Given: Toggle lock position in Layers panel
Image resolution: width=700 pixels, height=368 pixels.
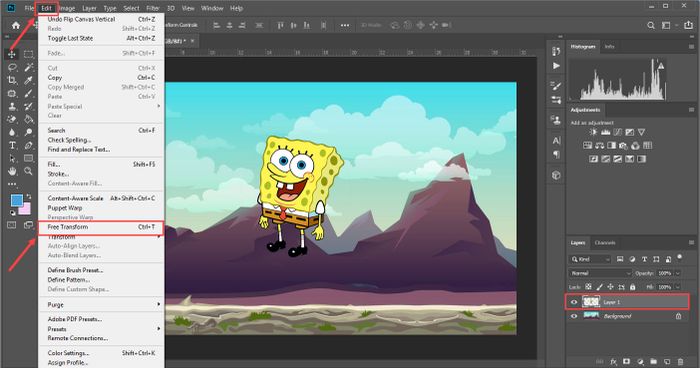Looking at the screenshot, I should point(610,287).
